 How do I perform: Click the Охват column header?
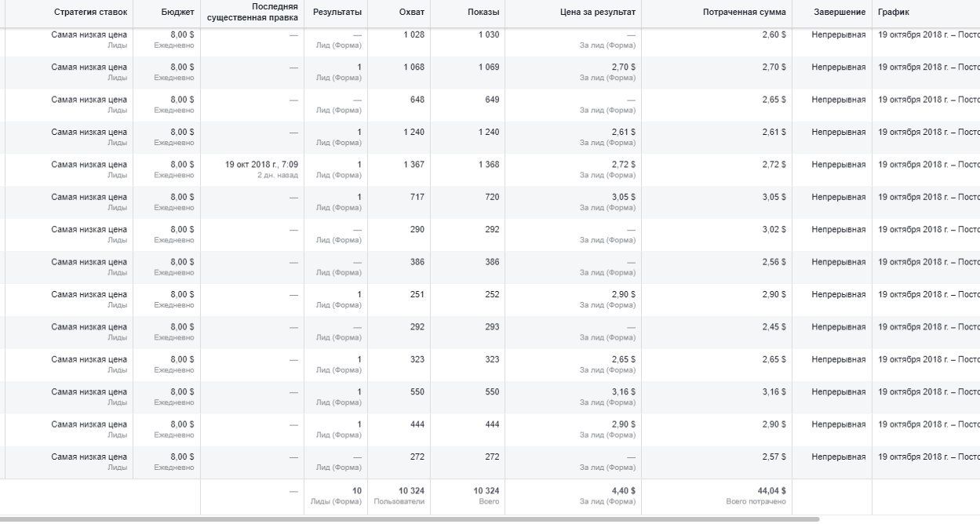click(411, 13)
